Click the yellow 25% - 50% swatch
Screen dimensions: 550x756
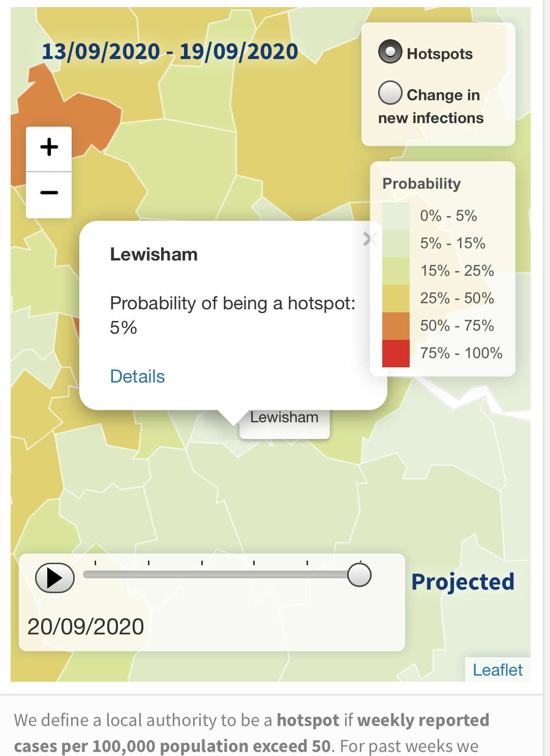pyautogui.click(x=395, y=298)
